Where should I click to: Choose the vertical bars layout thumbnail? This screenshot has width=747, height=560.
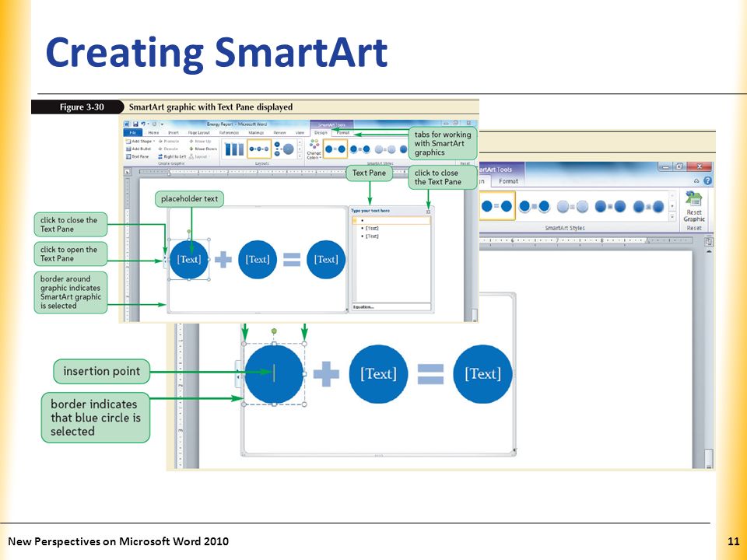(x=234, y=149)
